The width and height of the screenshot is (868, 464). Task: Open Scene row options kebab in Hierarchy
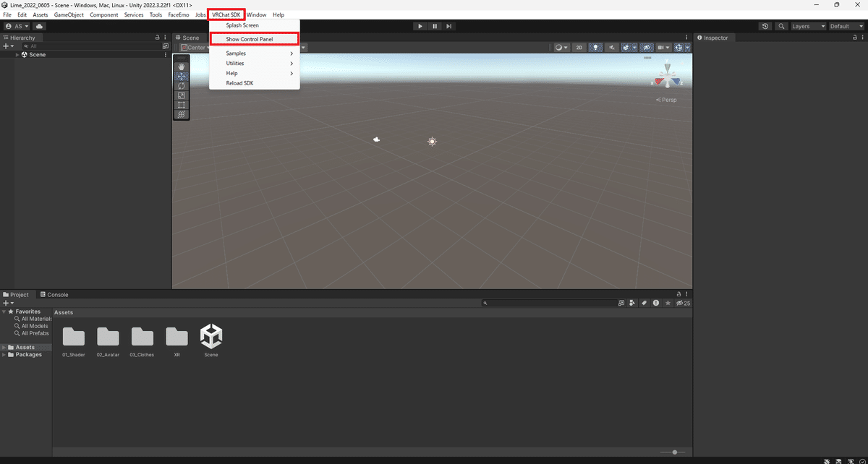click(166, 55)
